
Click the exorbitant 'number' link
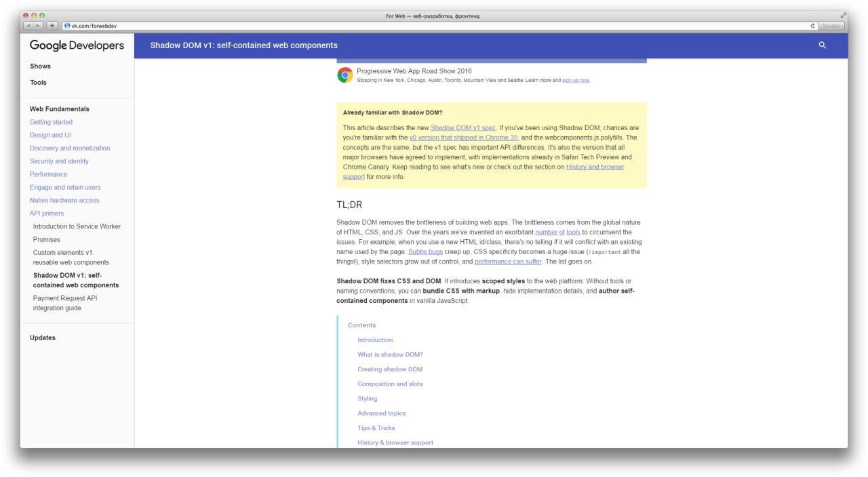point(546,232)
